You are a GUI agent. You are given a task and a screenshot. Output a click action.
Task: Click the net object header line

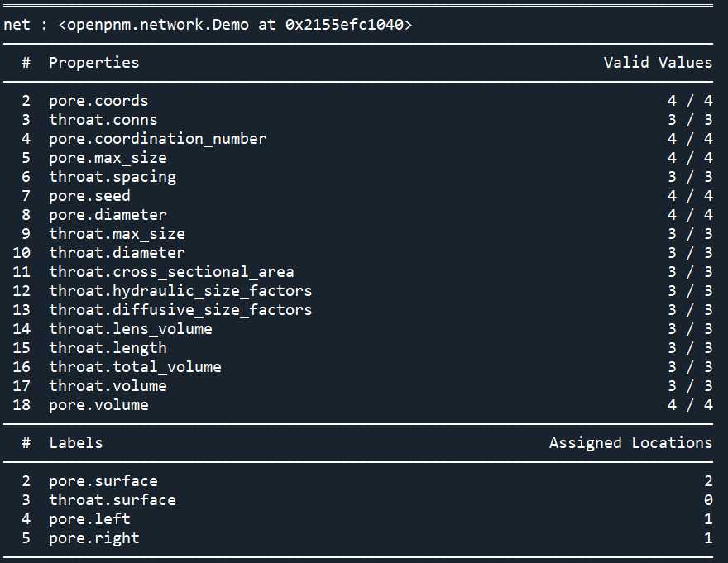[x=208, y=25]
